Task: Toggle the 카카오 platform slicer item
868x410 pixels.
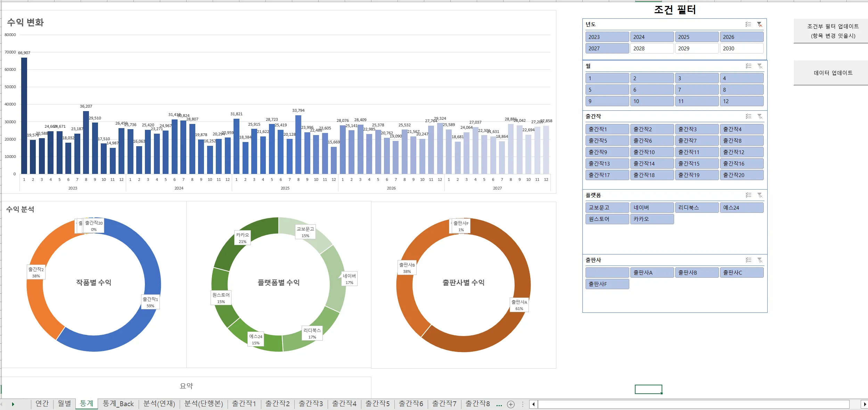Action: point(652,219)
